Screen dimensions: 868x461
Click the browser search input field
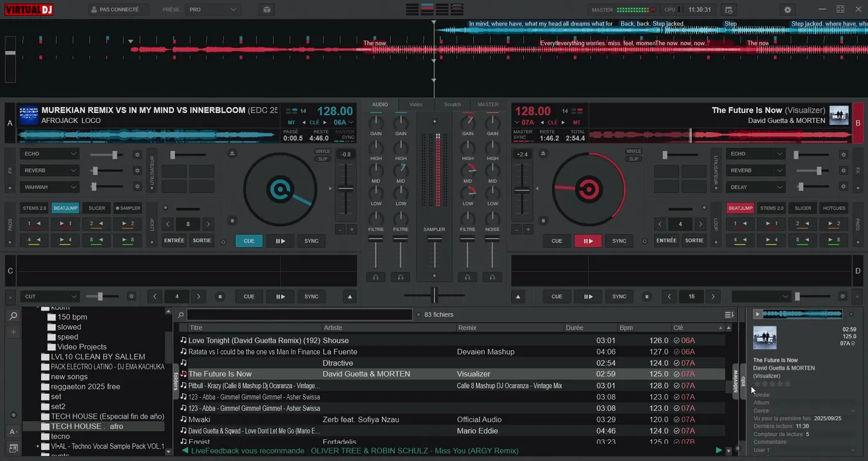299,314
